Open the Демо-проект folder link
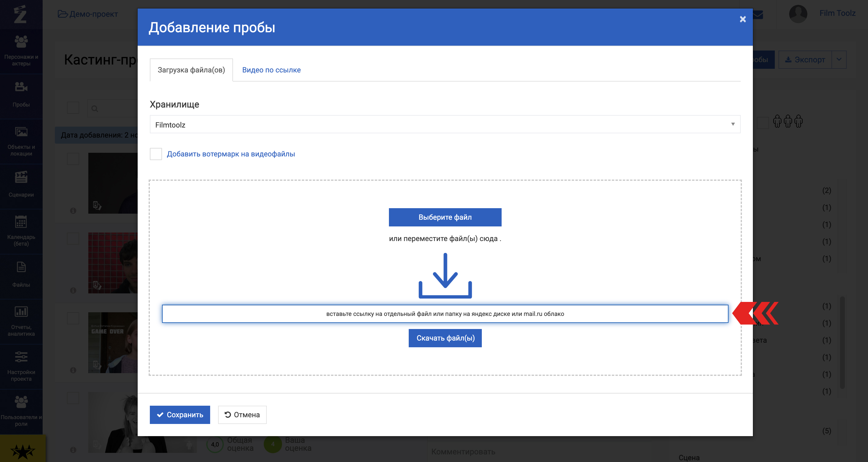The height and width of the screenshot is (462, 868). pyautogui.click(x=88, y=14)
